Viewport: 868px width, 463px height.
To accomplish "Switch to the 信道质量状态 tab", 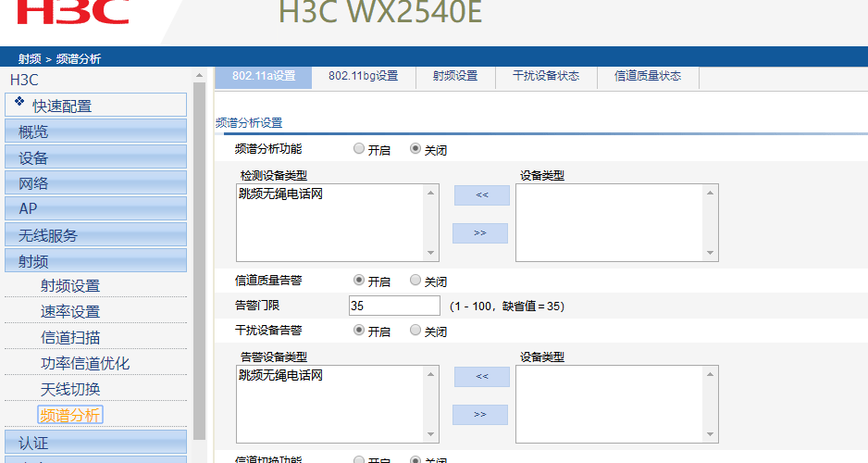I will (x=648, y=77).
